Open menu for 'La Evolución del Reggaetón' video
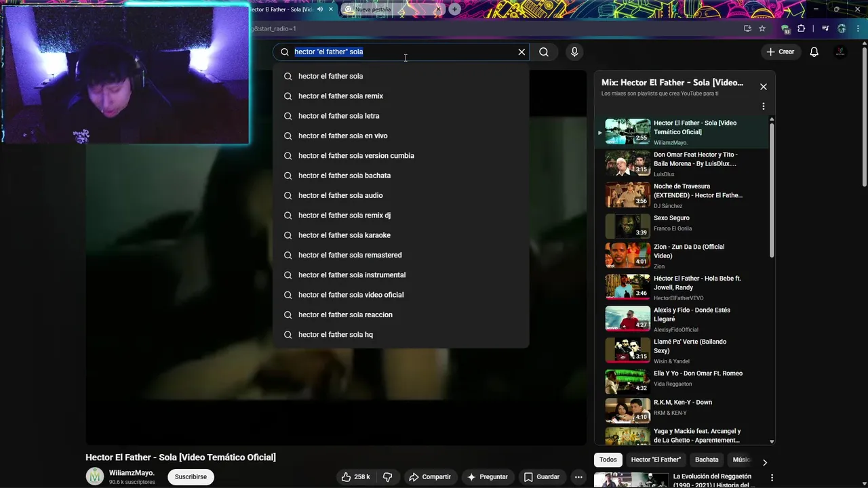The image size is (868, 488). click(x=772, y=478)
